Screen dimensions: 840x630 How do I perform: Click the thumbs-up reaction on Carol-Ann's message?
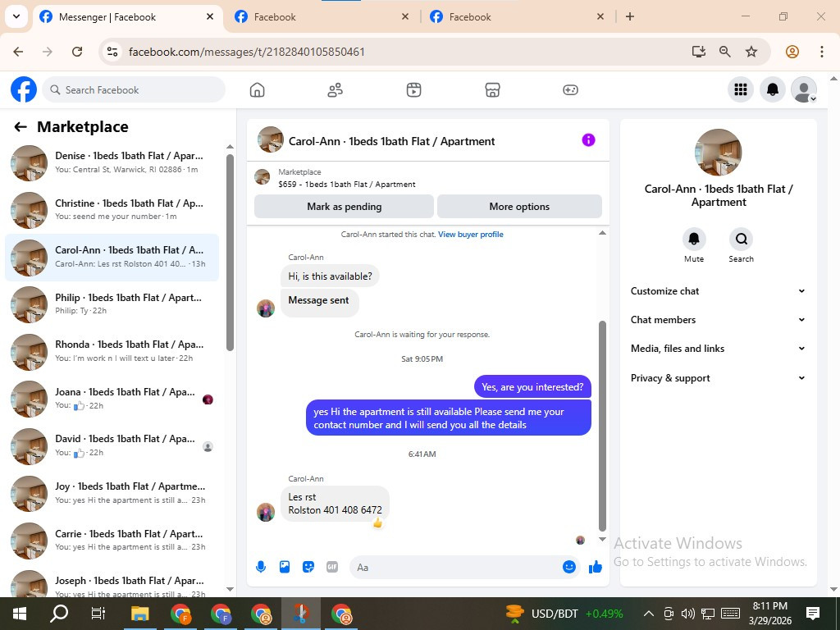click(377, 523)
